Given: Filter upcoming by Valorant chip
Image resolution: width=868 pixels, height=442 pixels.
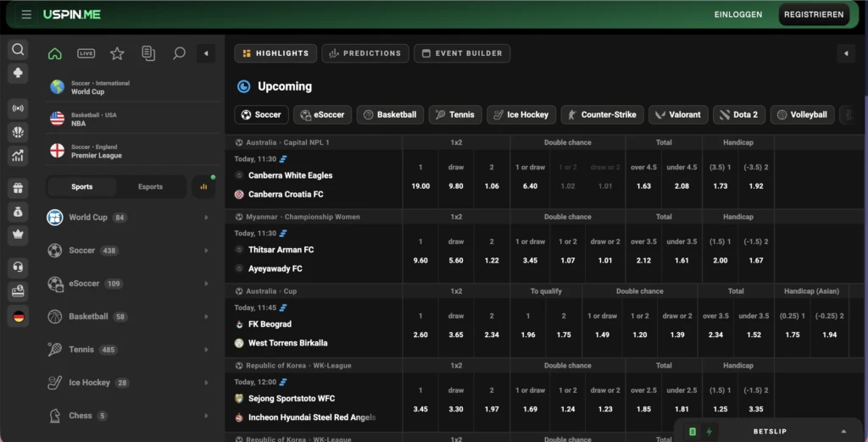Looking at the screenshot, I should click(x=678, y=115).
